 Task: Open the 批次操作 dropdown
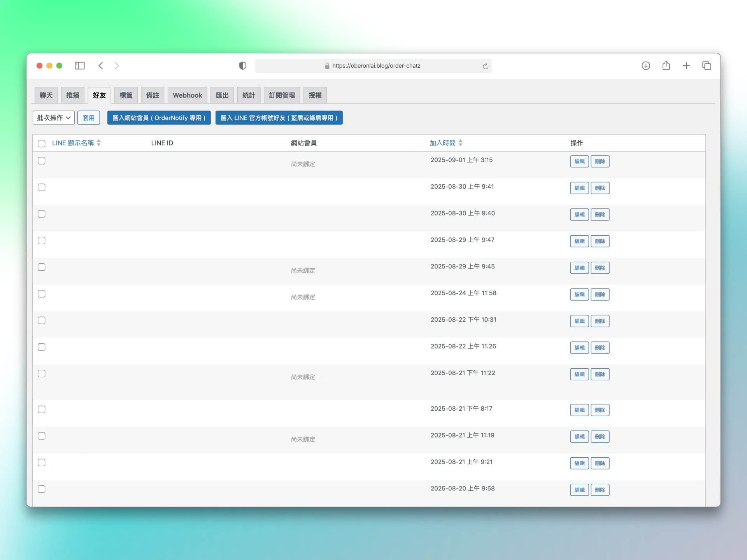[x=54, y=118]
